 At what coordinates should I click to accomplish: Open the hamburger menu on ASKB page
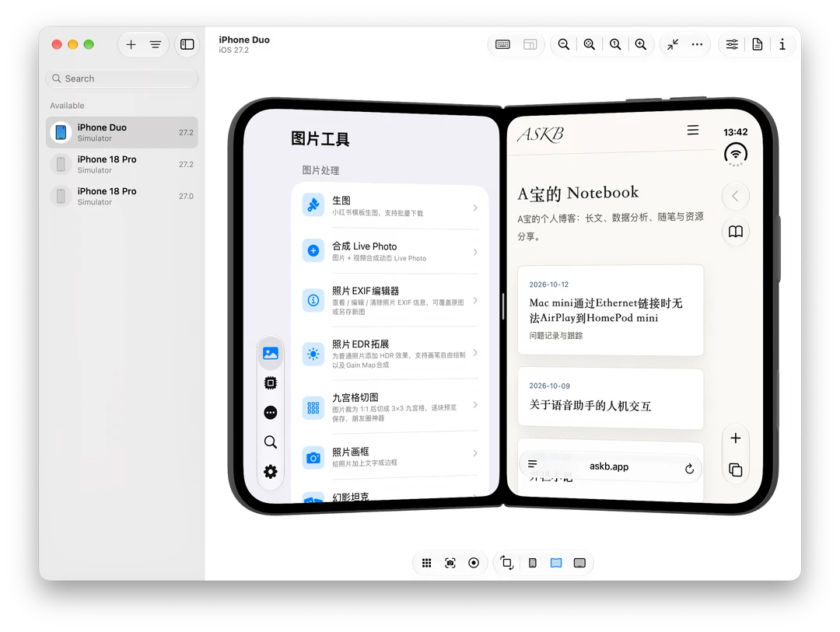693,130
